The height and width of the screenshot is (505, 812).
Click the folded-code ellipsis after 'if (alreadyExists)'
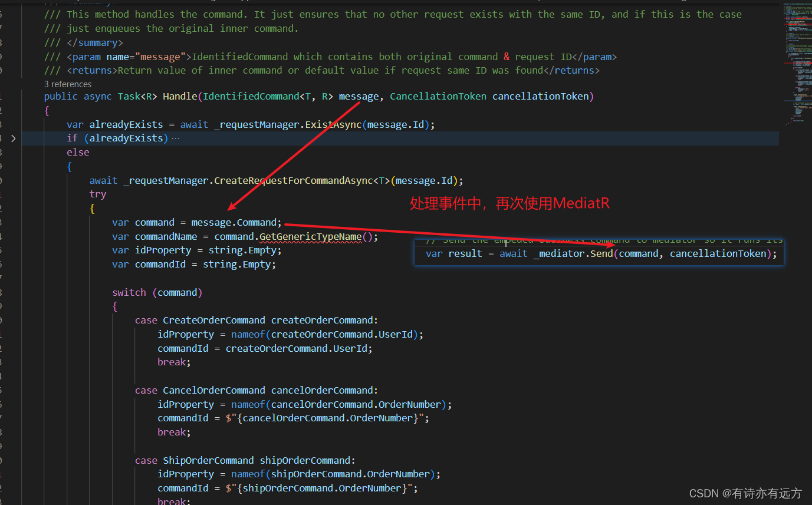175,138
